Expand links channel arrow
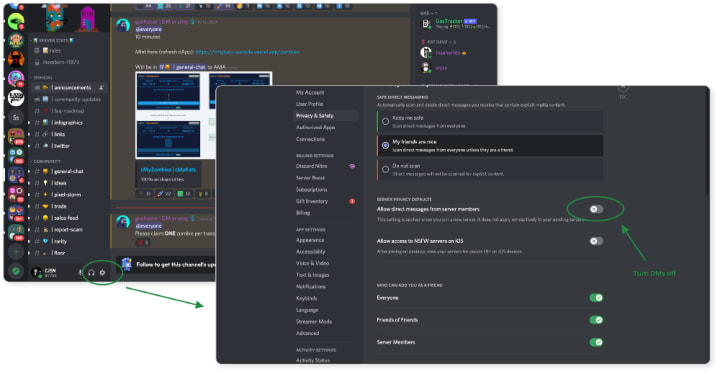 (29, 134)
